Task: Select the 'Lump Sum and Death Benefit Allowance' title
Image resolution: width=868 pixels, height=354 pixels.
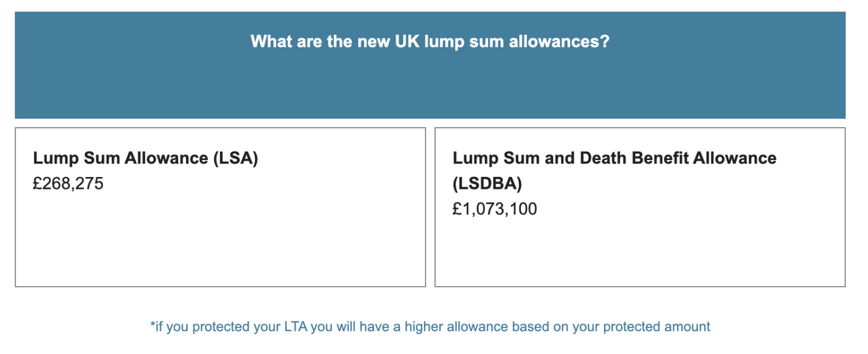Action: coord(614,158)
